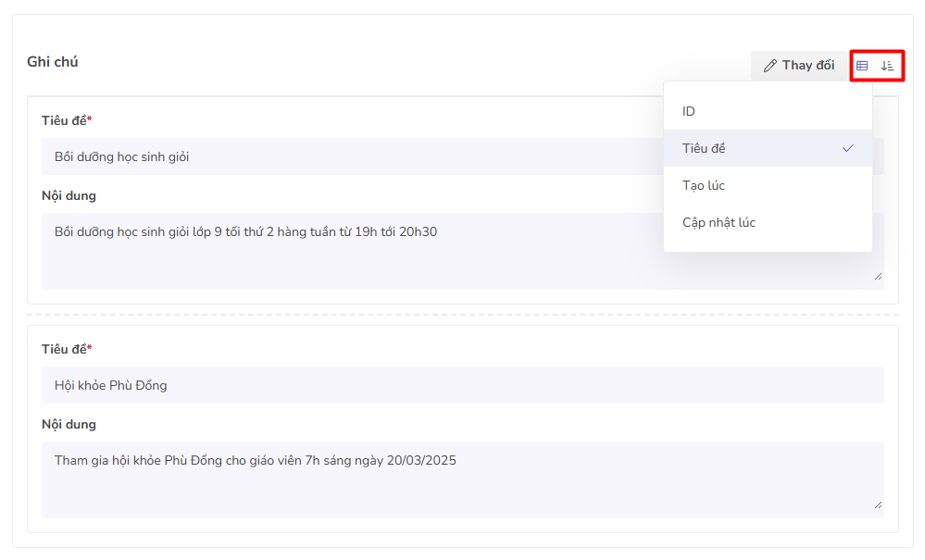The width and height of the screenshot is (925, 560).
Task: Click the Tiêu đề label of second note
Action: tap(66, 349)
